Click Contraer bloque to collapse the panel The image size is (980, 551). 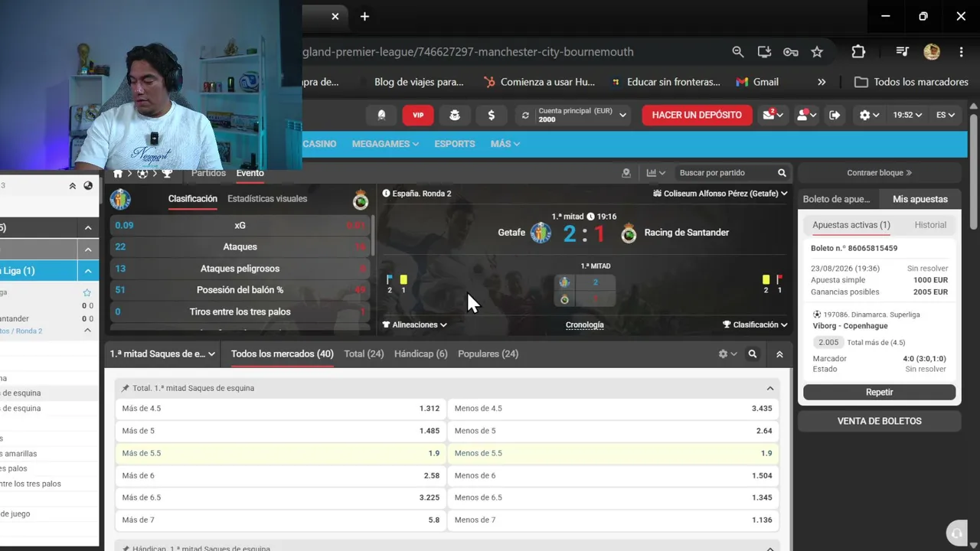coord(879,173)
